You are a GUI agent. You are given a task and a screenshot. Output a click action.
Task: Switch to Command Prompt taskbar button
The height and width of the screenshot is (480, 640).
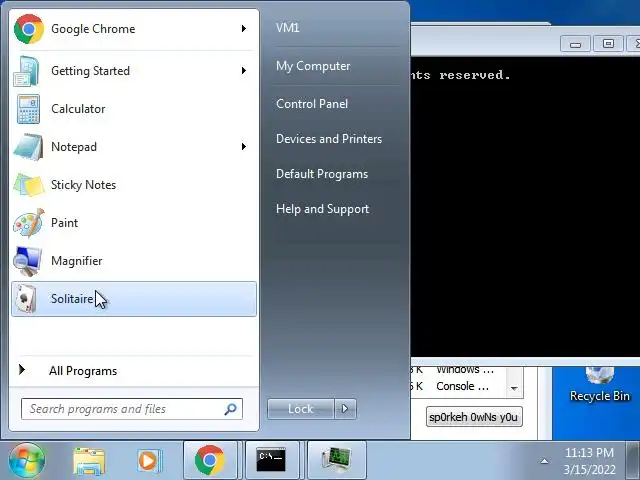tap(271, 460)
